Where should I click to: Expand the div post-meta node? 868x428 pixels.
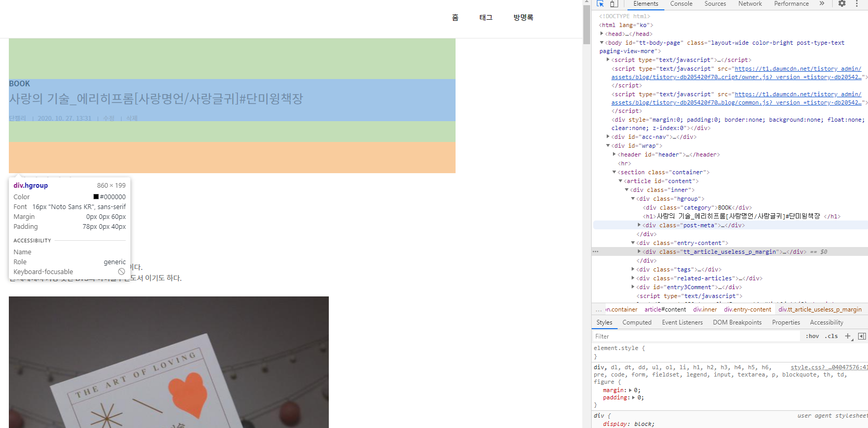point(639,225)
